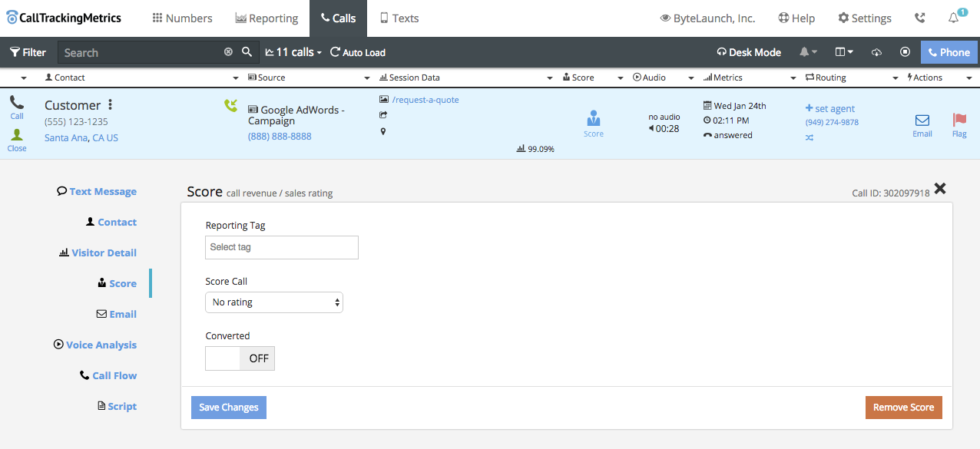Viewport: 980px width, 449px height.
Task: Open the Help menu
Action: click(x=796, y=18)
